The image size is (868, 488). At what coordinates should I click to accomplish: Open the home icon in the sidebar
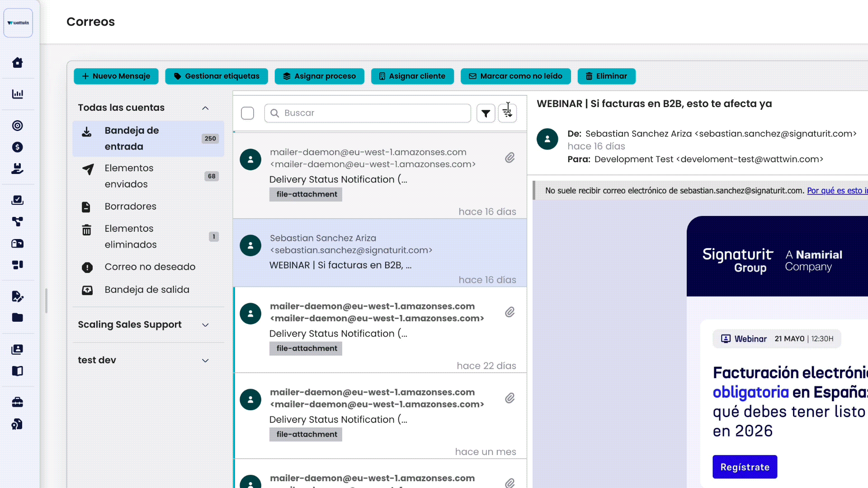(18, 62)
